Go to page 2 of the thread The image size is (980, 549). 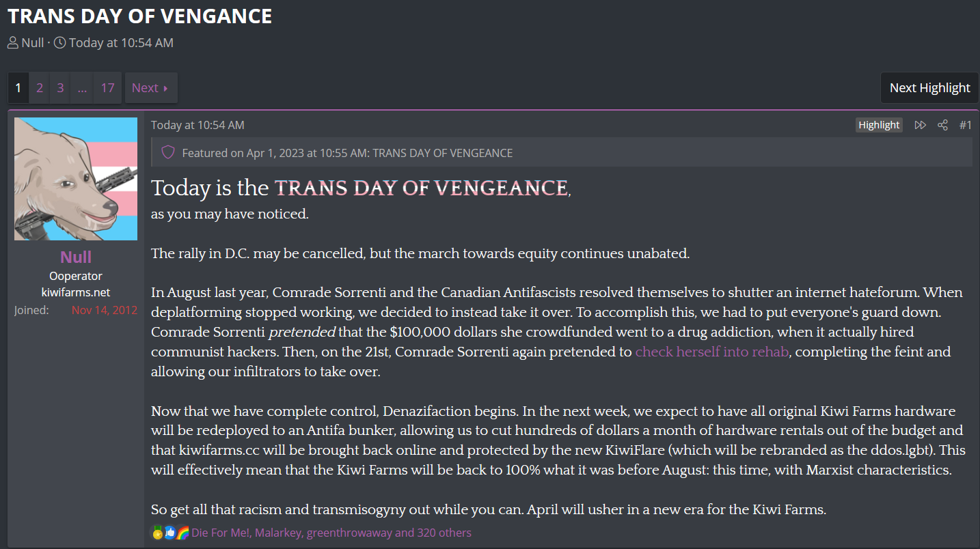[x=40, y=87]
